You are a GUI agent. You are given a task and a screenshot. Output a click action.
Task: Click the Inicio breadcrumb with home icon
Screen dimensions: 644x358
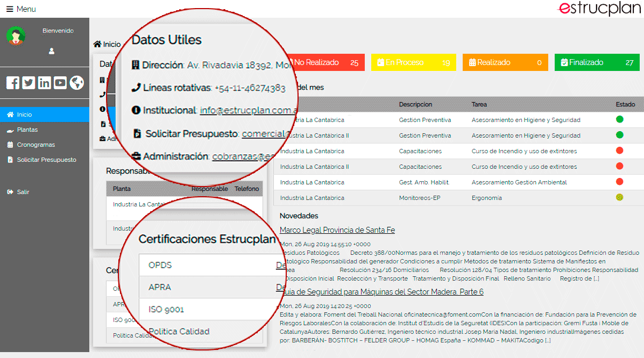(107, 44)
